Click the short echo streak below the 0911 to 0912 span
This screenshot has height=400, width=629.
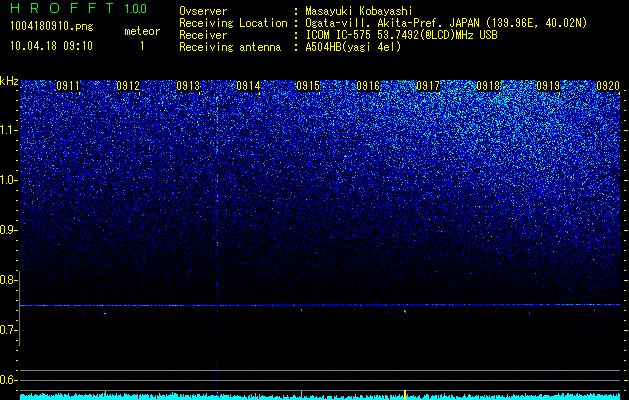coord(106,313)
